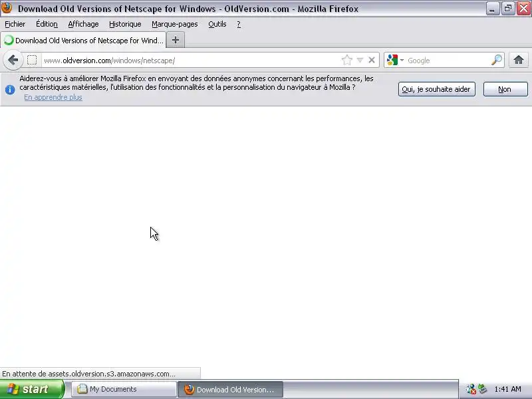
Task: Click the Firefox icon in title bar
Action: click(7, 8)
